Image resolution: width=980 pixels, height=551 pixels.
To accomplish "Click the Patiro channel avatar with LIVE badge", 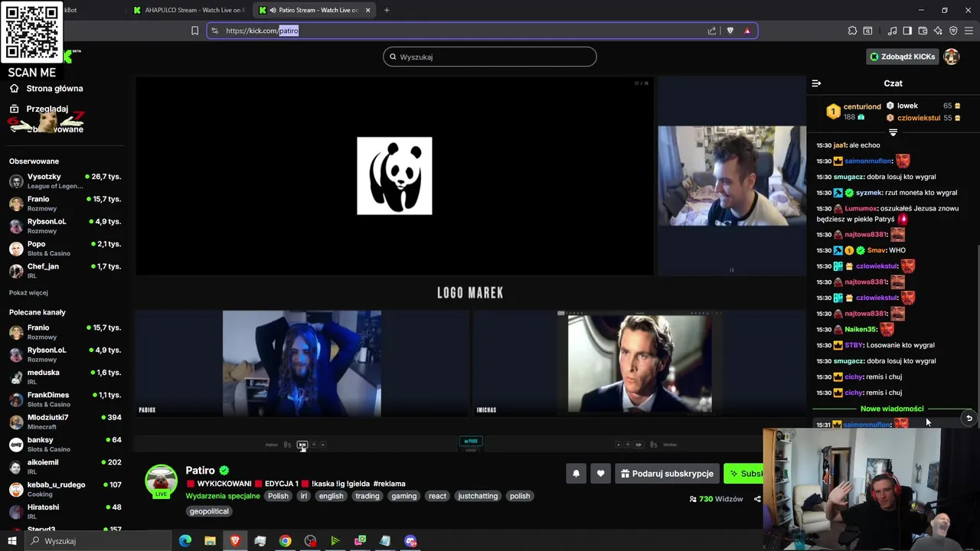I will tap(161, 481).
